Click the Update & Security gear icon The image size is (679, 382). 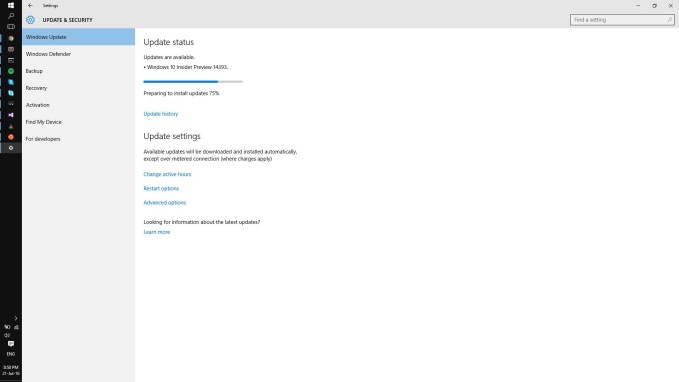[30, 20]
